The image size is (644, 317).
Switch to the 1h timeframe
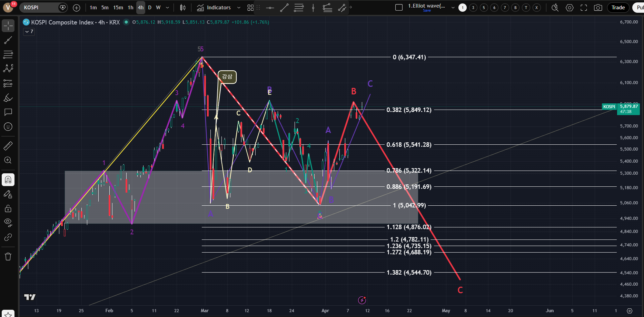(x=130, y=8)
